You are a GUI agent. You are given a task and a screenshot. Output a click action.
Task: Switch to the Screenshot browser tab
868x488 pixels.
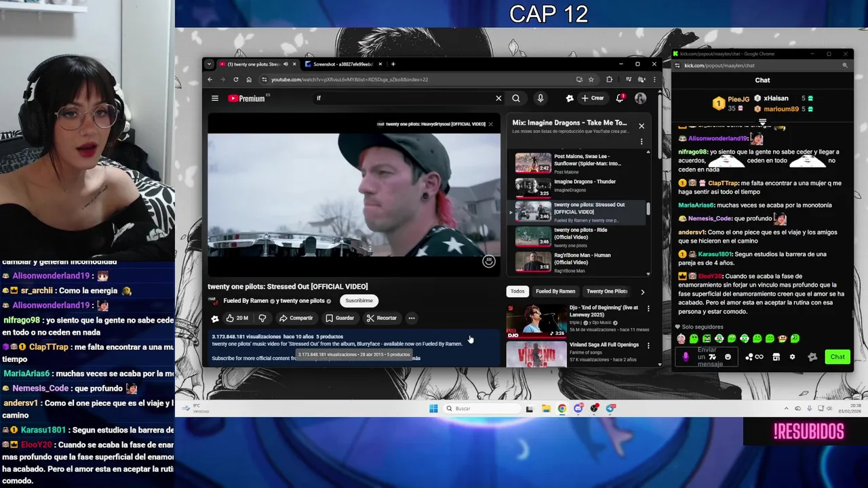point(343,64)
